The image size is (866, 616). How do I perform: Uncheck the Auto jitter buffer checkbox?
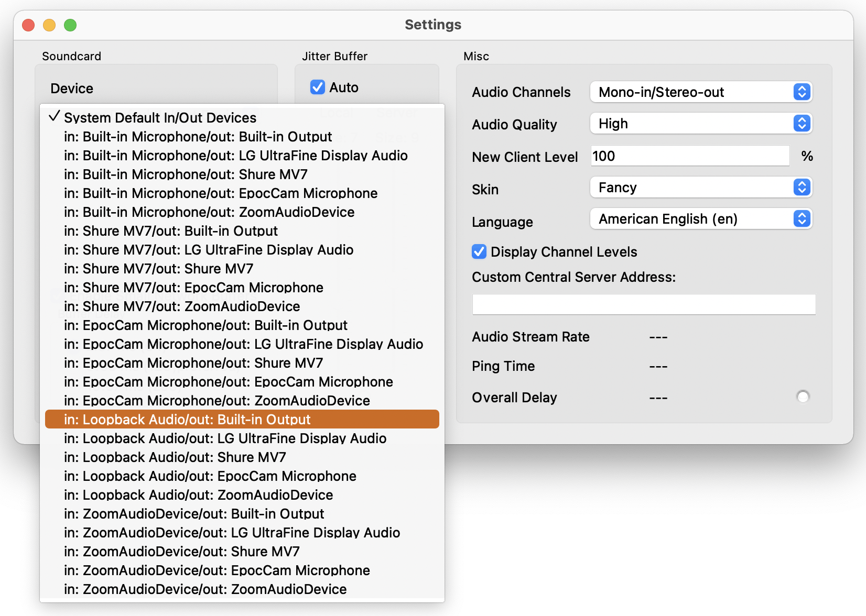coord(318,87)
